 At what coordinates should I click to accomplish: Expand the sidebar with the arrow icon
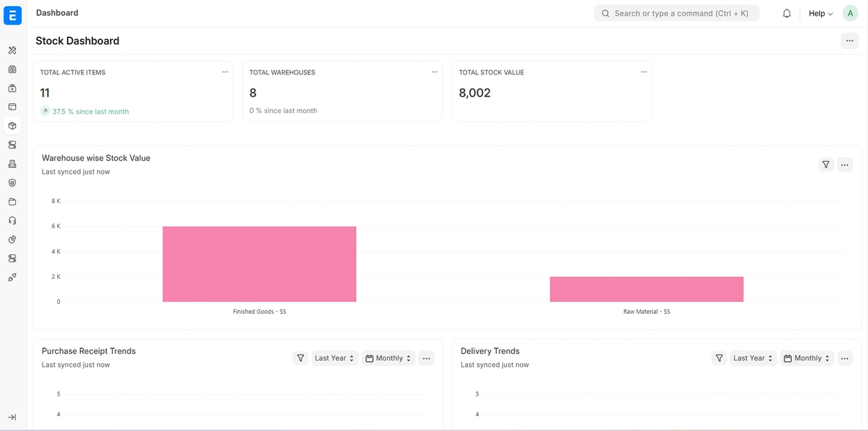coord(12,417)
